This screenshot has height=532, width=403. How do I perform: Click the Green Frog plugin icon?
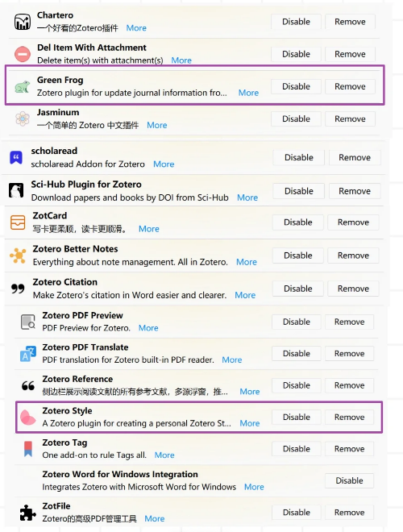point(23,86)
